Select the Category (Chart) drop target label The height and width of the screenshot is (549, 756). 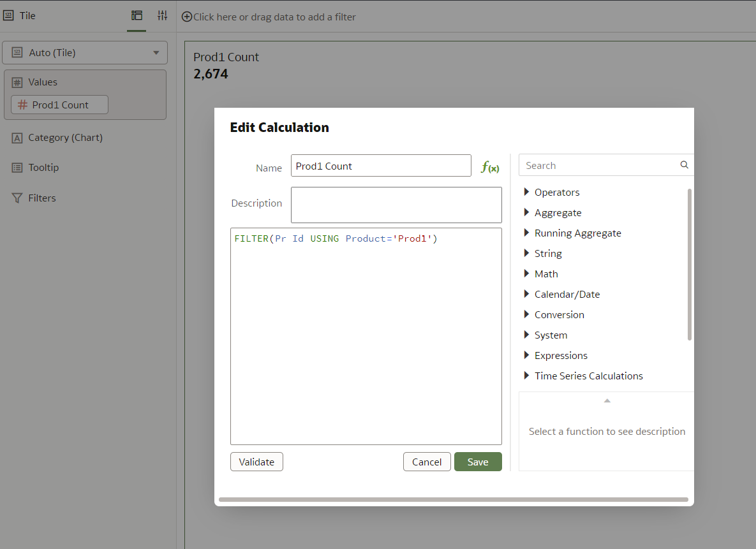(x=66, y=138)
